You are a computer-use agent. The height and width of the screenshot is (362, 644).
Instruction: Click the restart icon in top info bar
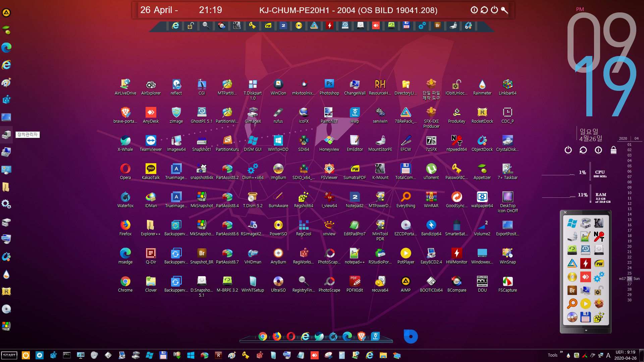point(484,10)
